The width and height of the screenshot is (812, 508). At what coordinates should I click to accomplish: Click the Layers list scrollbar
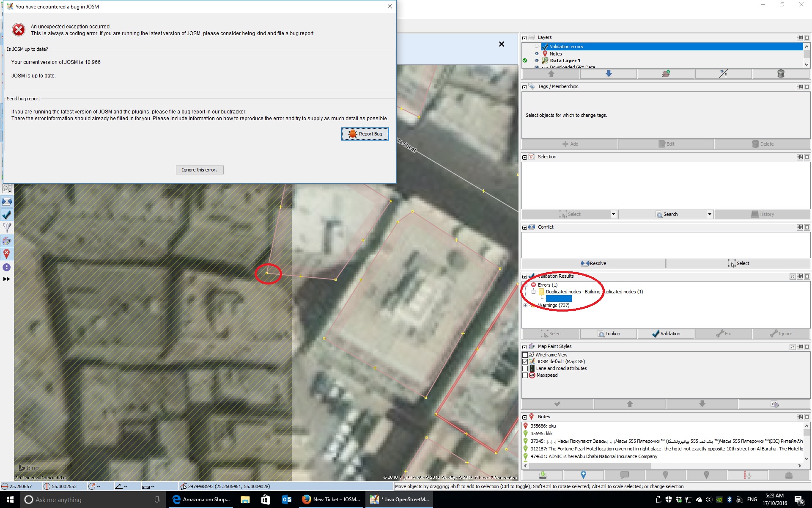pos(807,55)
